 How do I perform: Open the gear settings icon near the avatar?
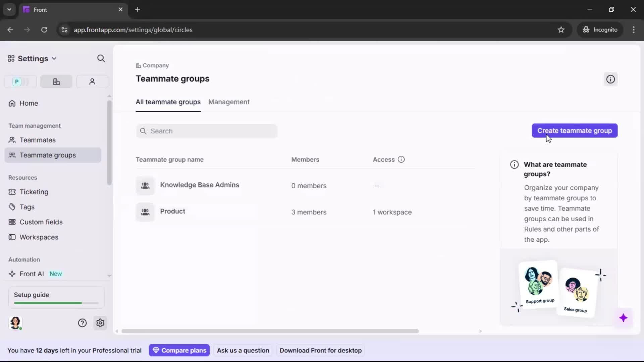click(x=100, y=323)
